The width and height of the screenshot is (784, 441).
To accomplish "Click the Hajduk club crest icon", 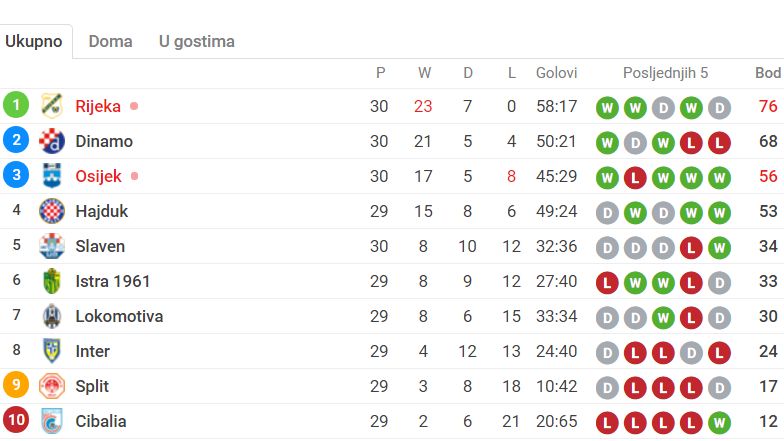I will 51,211.
